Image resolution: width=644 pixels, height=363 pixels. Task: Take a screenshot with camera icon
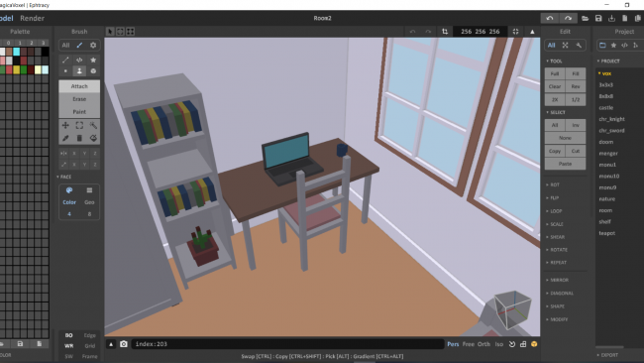[x=124, y=344]
